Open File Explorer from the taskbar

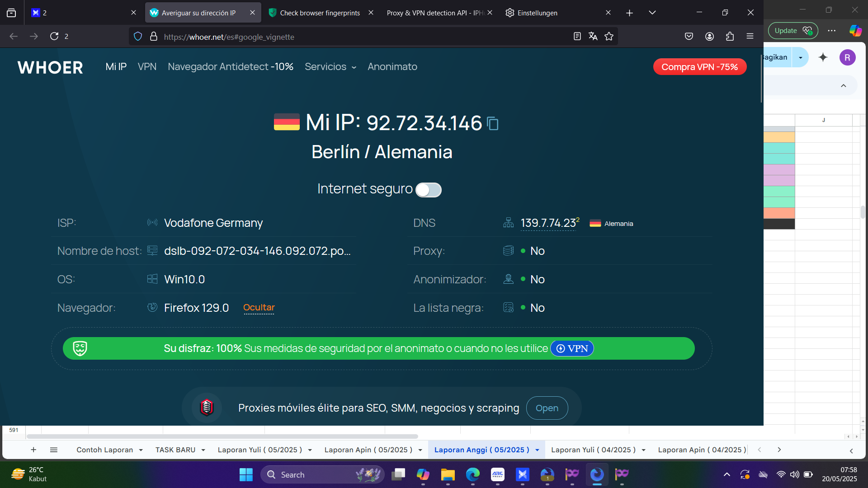point(448,474)
